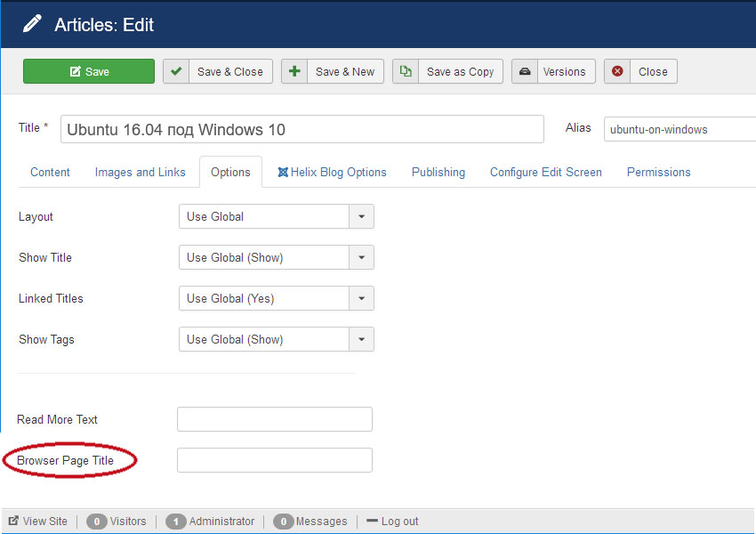756x534 pixels.
Task: Click the external link icon beside View Site
Action: (13, 521)
